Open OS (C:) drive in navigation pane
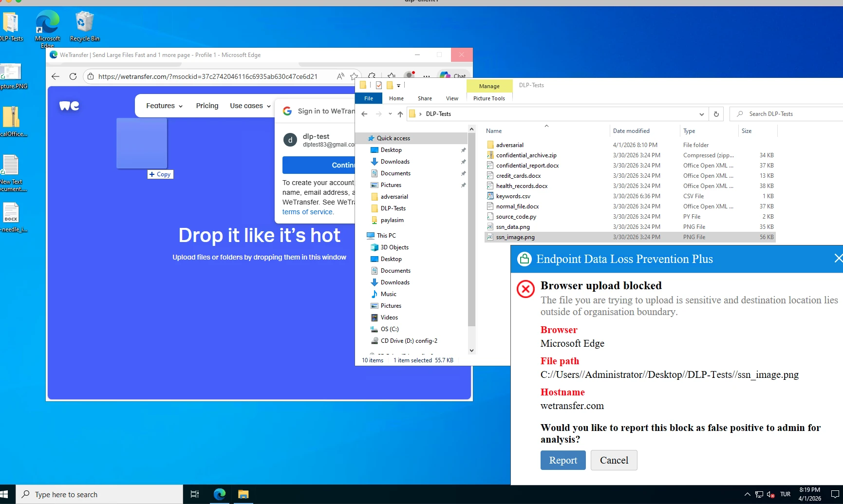This screenshot has height=504, width=843. 390,329
